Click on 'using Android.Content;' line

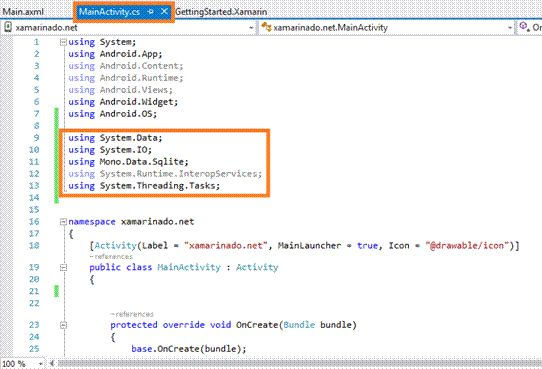[125, 66]
